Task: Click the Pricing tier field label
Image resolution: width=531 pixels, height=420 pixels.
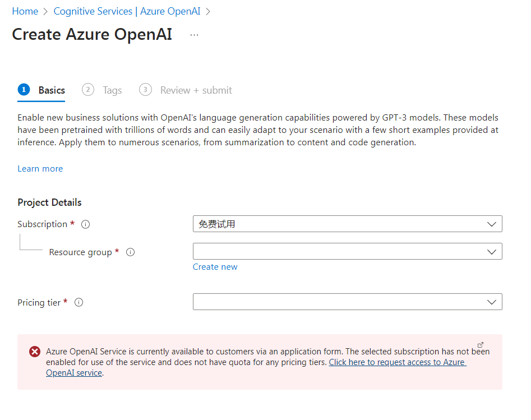Action: (x=39, y=302)
